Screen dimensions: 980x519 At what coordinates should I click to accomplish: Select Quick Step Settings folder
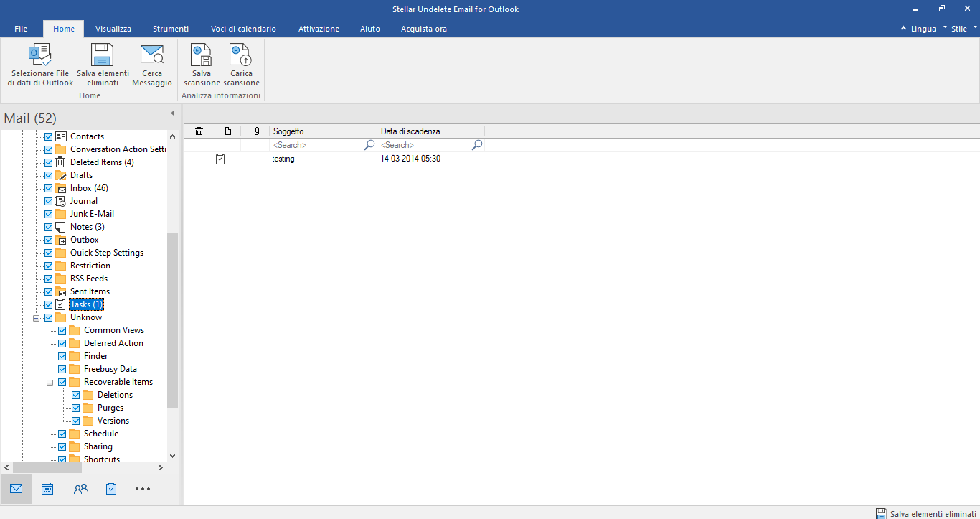click(107, 253)
